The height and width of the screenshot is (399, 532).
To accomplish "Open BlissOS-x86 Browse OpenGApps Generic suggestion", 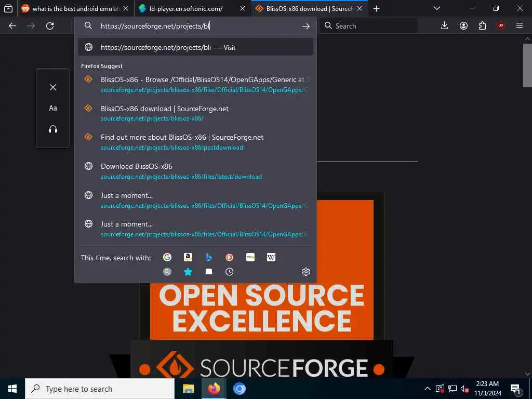I will coord(195,85).
